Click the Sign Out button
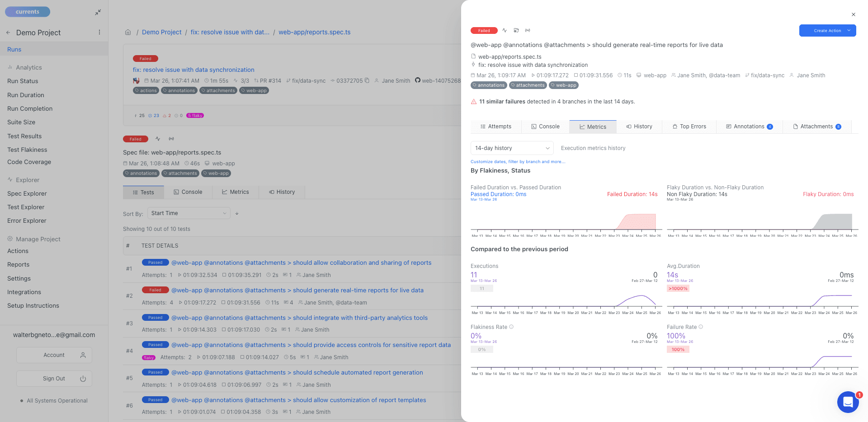This screenshot has height=422, width=868. [x=54, y=379]
